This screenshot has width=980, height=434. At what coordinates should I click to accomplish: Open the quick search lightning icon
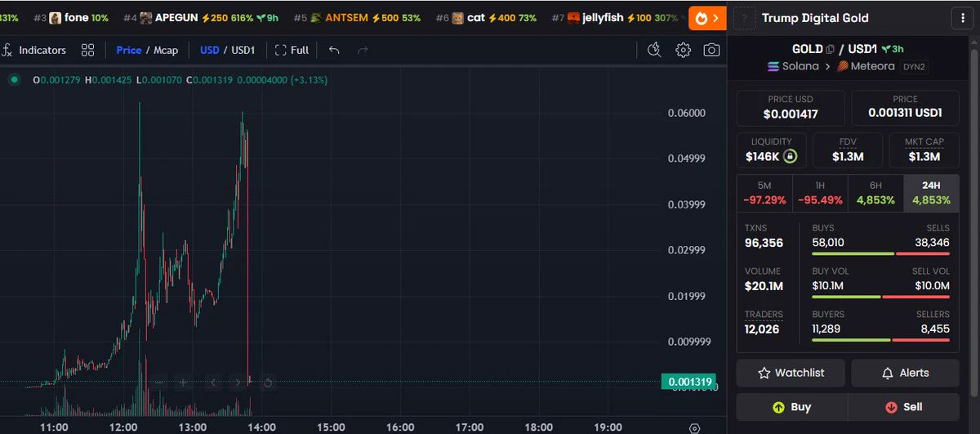653,50
